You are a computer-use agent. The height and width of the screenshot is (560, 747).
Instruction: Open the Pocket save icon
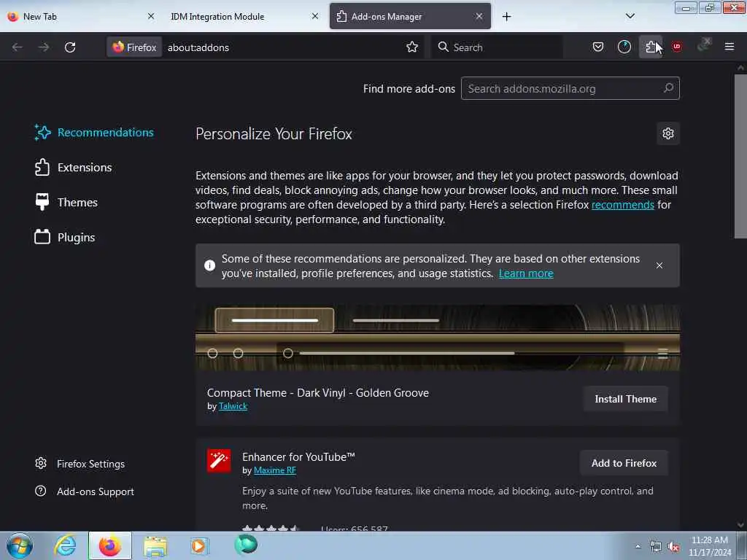coord(598,47)
